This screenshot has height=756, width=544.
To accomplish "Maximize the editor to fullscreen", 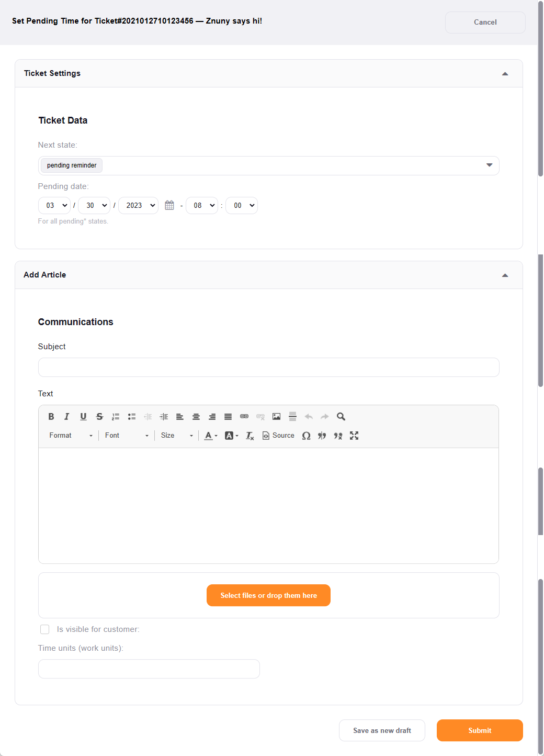I will pyautogui.click(x=354, y=436).
